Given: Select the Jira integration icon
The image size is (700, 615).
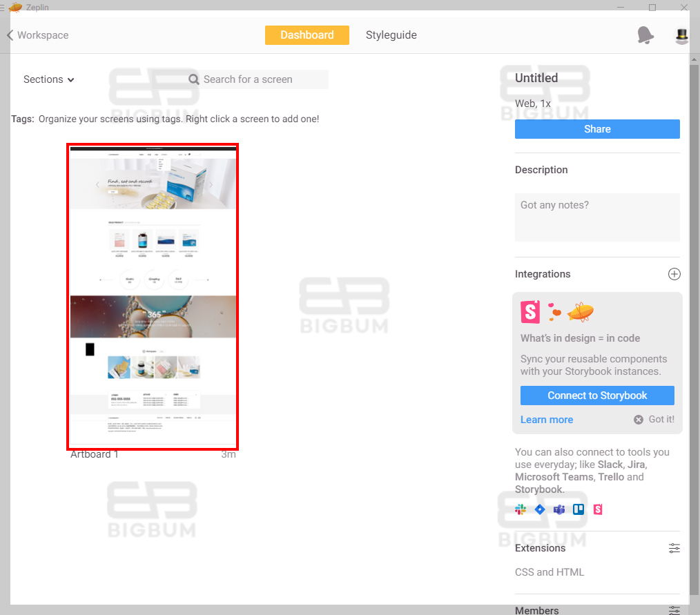Looking at the screenshot, I should (x=540, y=509).
